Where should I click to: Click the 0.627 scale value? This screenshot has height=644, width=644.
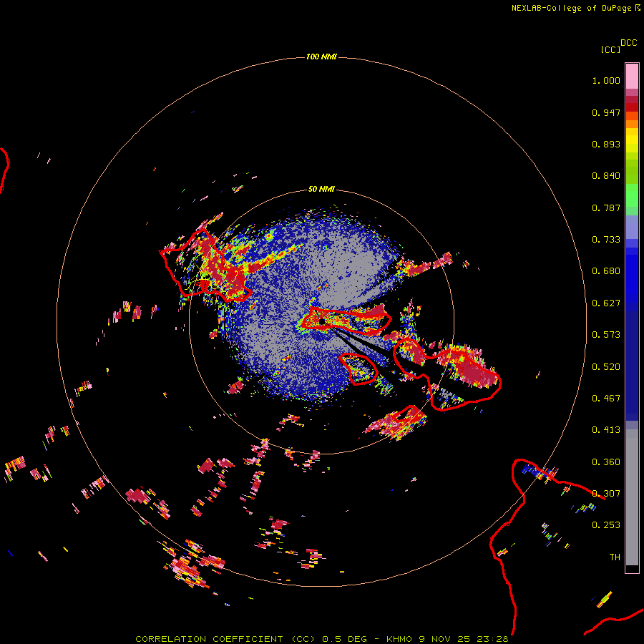[606, 303]
